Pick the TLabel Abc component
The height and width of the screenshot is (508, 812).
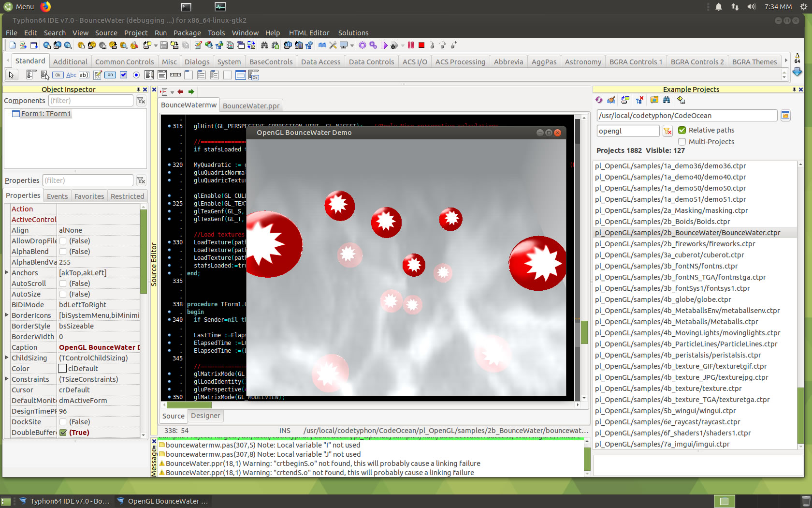[x=71, y=75]
